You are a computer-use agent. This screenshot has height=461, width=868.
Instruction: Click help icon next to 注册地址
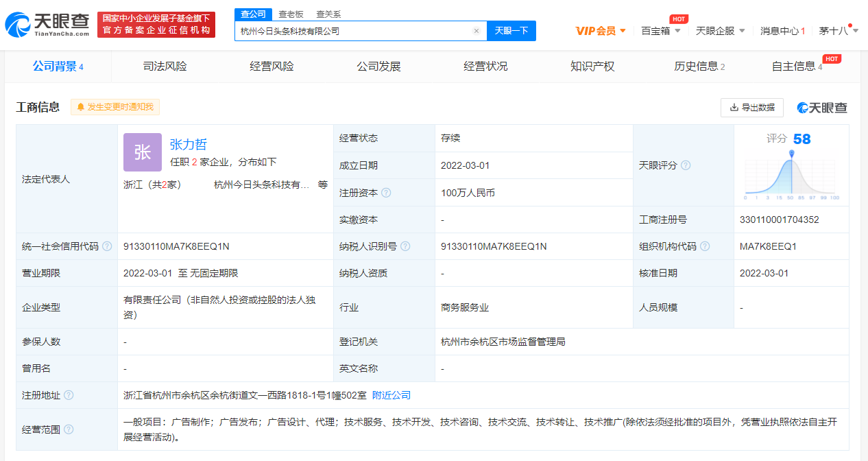69,395
